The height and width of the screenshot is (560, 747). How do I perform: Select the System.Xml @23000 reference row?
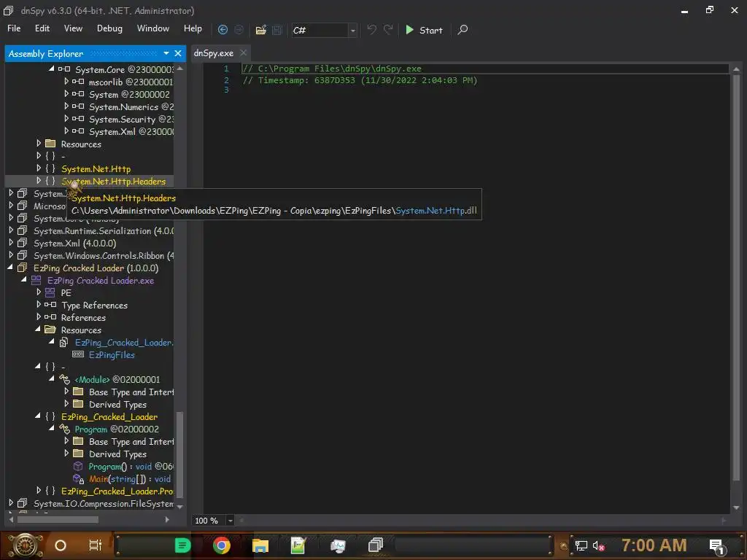point(131,131)
